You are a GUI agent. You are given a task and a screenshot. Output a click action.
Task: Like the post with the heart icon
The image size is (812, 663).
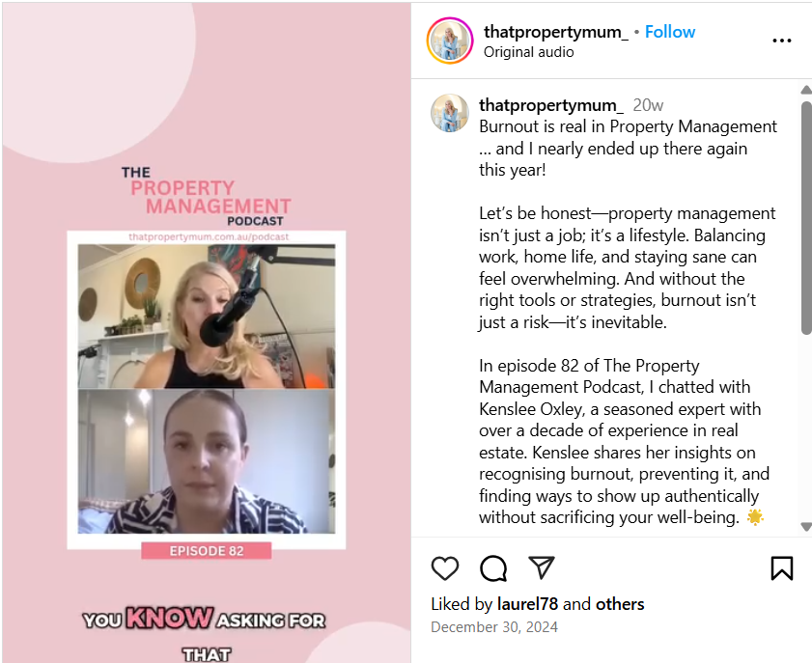point(445,568)
